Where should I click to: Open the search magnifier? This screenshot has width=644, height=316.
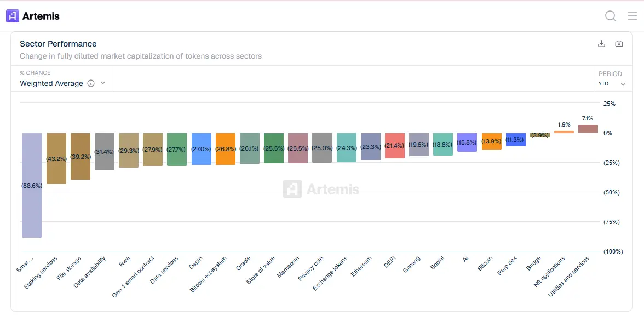[610, 16]
